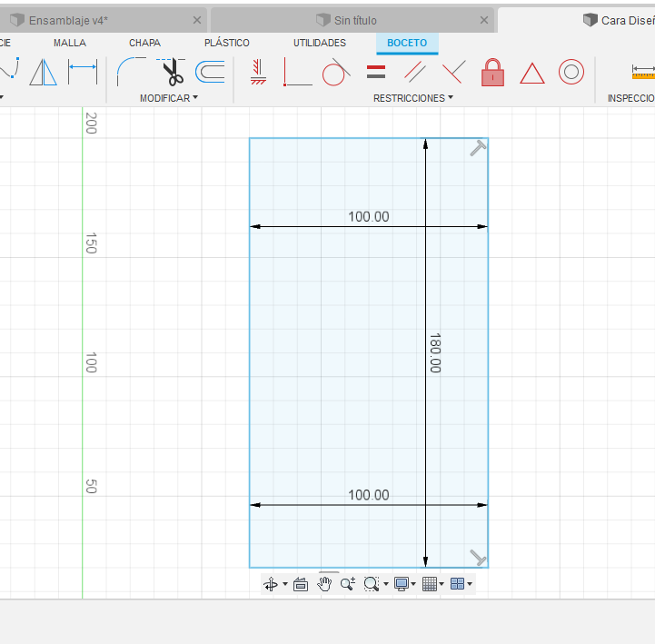
Task: Select the Offset tool
Action: click(211, 72)
